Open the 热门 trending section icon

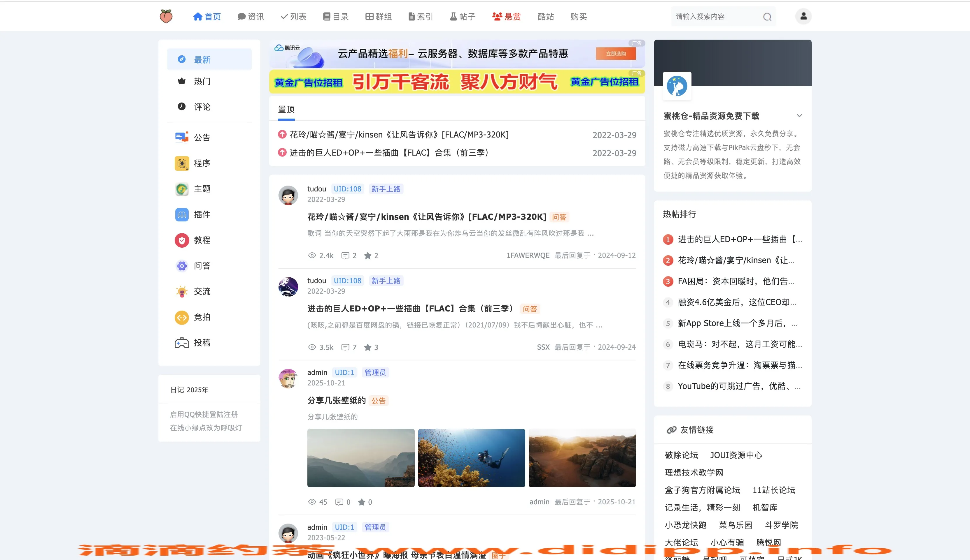[x=181, y=81]
